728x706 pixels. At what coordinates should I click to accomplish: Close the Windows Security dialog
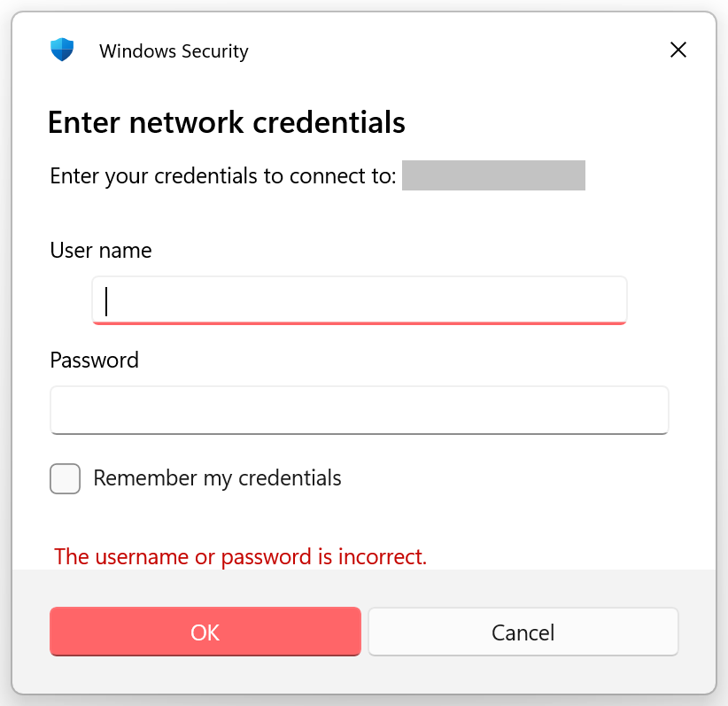tap(678, 50)
